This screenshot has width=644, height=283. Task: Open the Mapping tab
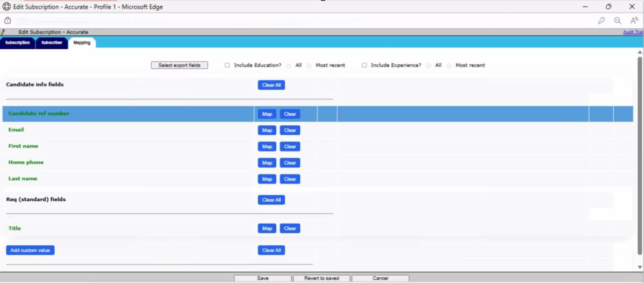[x=82, y=43]
